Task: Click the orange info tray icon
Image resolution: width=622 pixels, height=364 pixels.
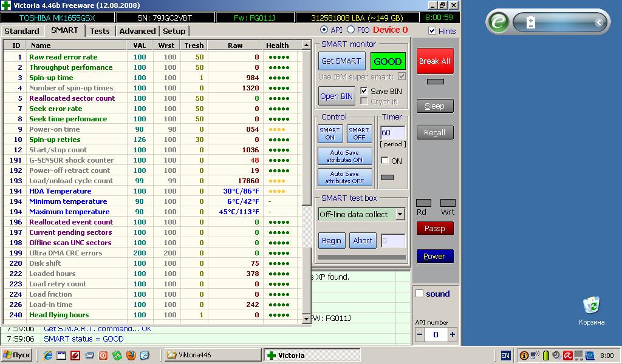Action: tap(524, 356)
